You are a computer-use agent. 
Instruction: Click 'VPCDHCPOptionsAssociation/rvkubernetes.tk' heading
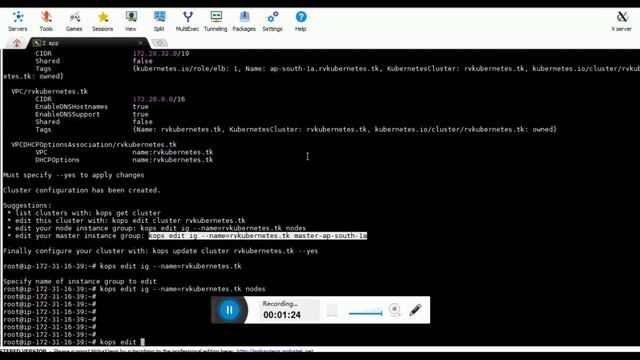pos(94,144)
